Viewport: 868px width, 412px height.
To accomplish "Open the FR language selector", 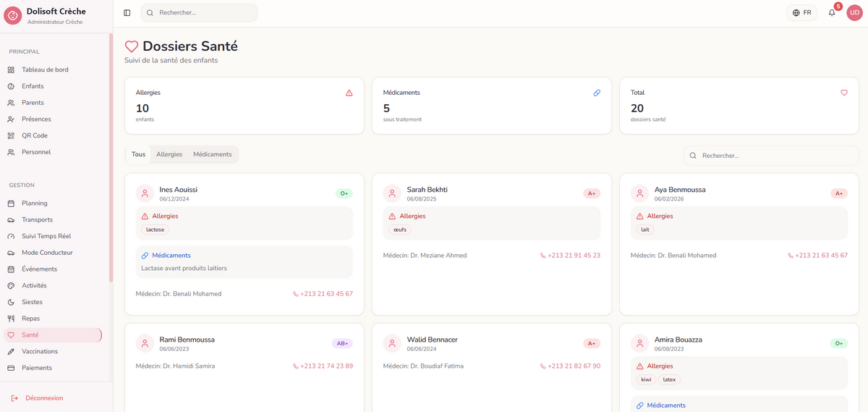I will 801,12.
